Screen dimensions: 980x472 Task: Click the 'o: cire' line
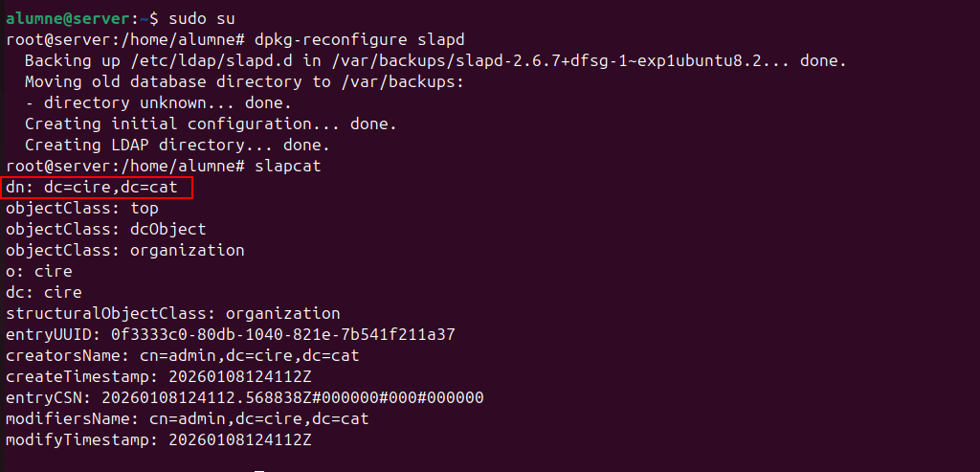(39, 271)
